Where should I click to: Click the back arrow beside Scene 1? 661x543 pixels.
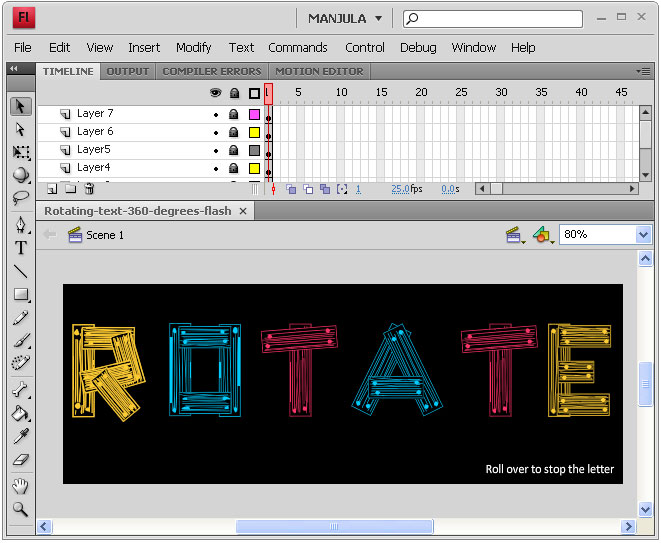click(50, 234)
